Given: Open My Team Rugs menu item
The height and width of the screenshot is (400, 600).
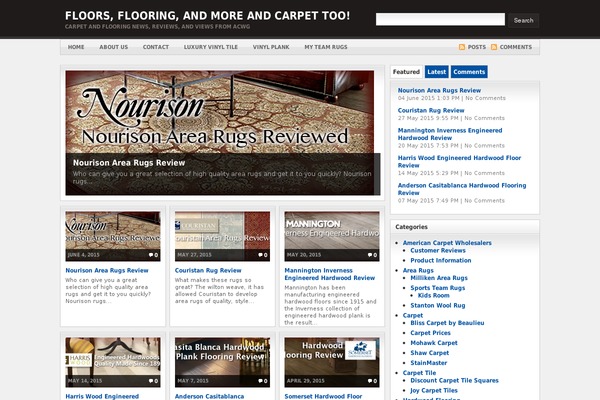Looking at the screenshot, I should tap(326, 47).
